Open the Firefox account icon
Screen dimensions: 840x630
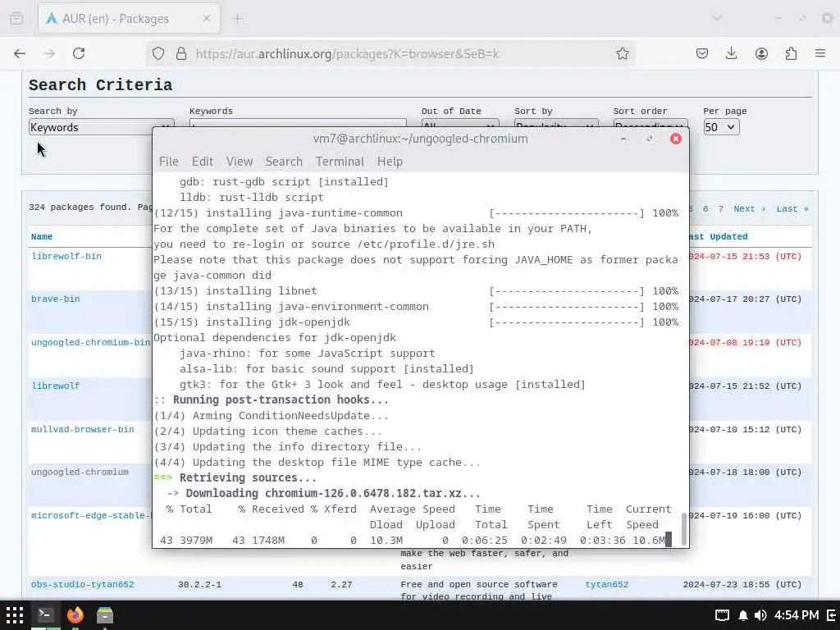coord(761,53)
